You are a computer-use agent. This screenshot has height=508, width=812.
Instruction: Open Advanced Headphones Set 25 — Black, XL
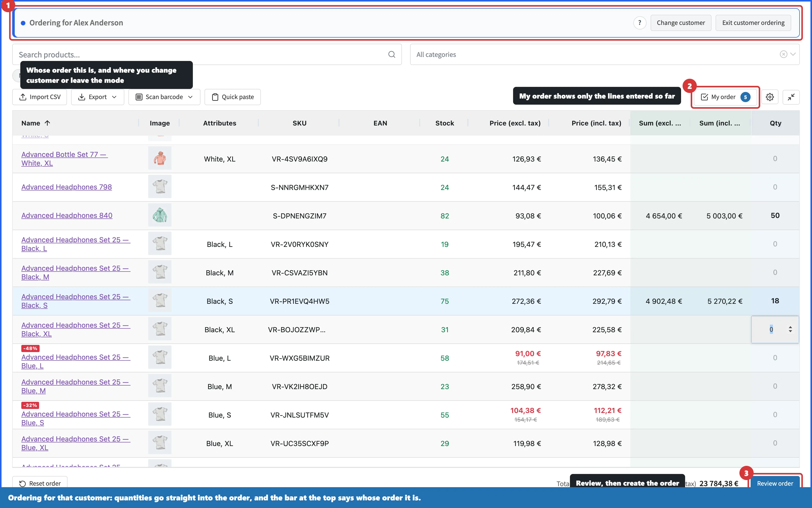(76, 329)
